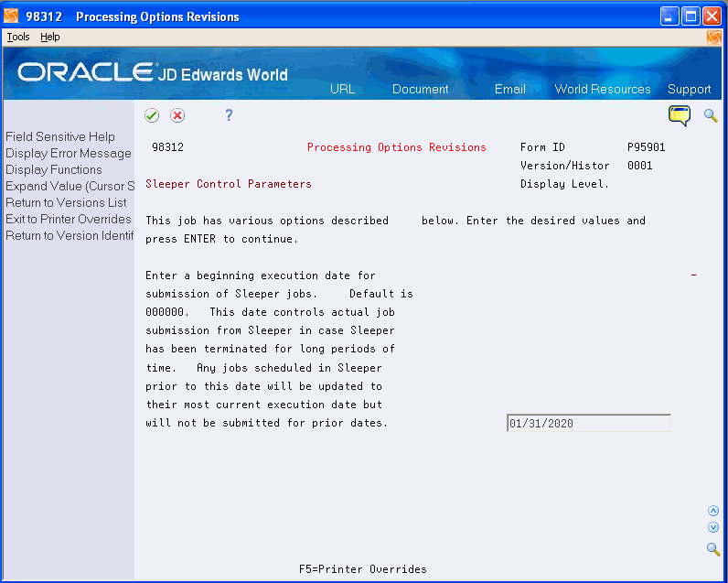Choose Return to Version Identif option
Viewport: 728px width, 583px height.
tap(70, 235)
